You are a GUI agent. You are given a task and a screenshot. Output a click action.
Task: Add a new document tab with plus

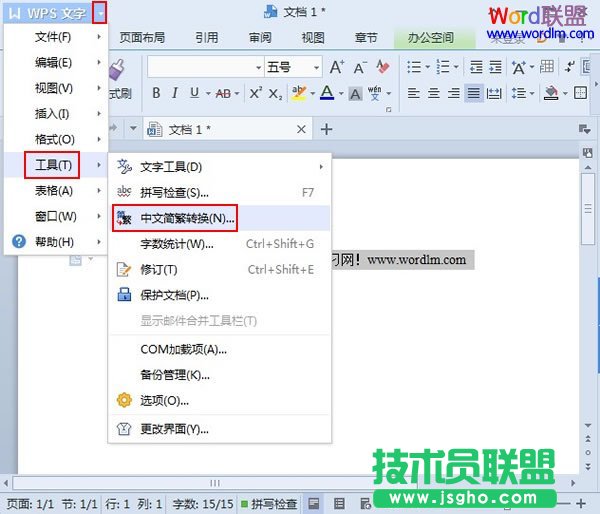[326, 129]
